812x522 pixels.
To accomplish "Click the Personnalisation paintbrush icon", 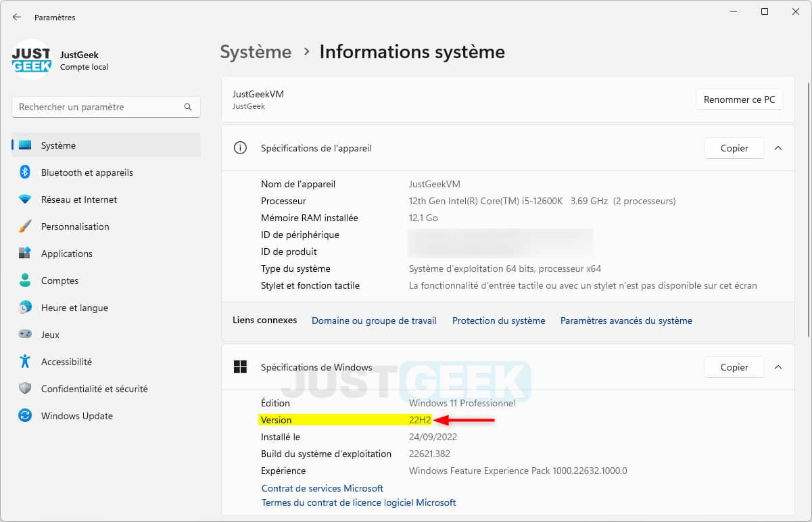I will (25, 227).
